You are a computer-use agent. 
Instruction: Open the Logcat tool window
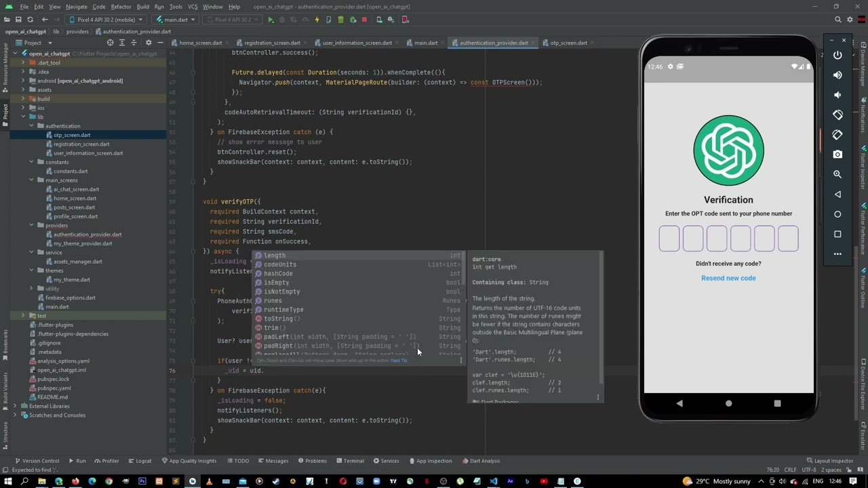(x=139, y=461)
